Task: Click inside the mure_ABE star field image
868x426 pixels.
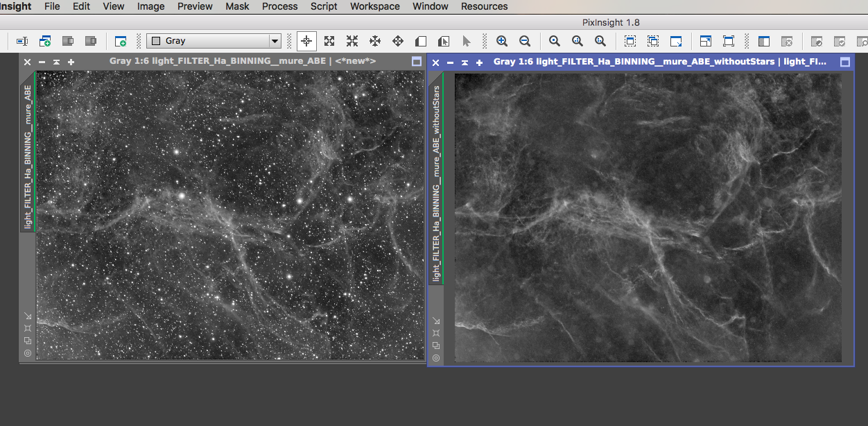Action: pos(230,215)
